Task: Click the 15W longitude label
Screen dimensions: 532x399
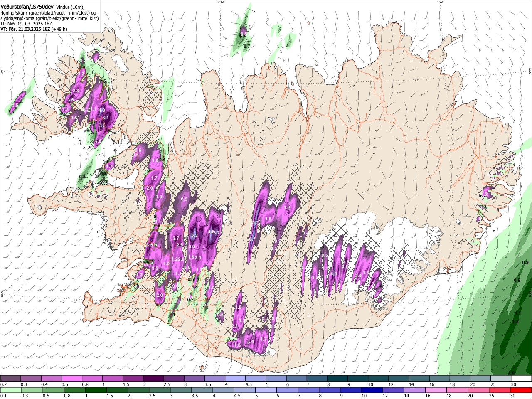Action: (x=440, y=2)
